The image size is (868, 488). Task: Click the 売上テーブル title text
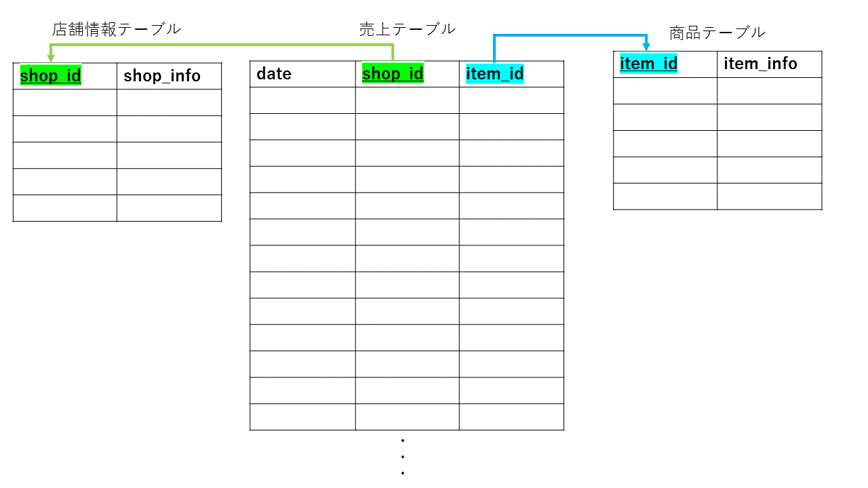[408, 29]
